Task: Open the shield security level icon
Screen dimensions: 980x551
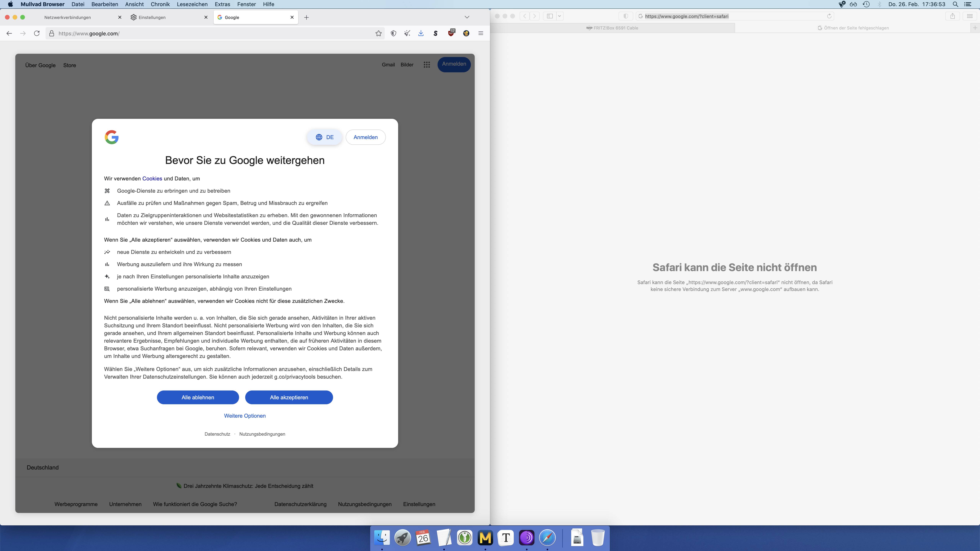Action: point(393,33)
